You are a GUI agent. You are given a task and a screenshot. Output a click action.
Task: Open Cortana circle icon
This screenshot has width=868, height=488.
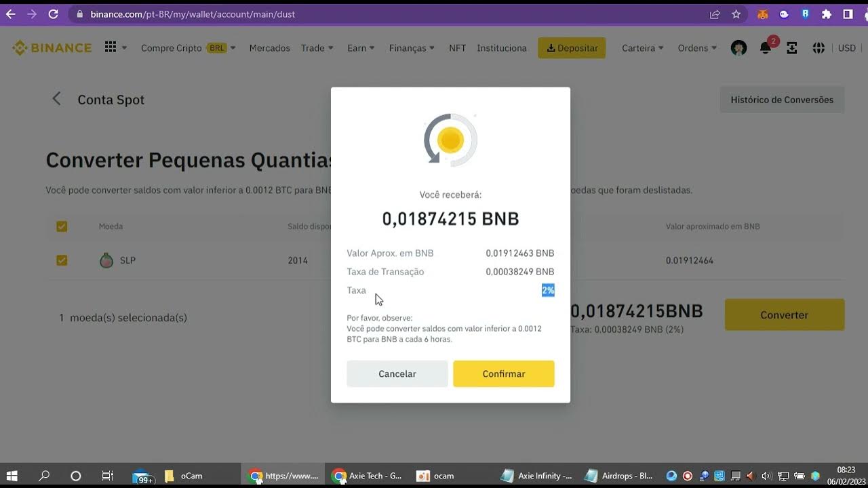76,476
